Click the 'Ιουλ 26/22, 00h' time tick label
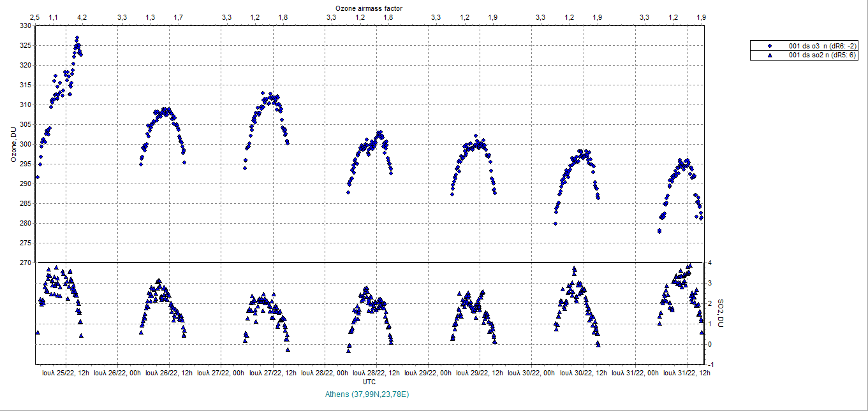Screen dimensions: 868x411 pyautogui.click(x=117, y=373)
